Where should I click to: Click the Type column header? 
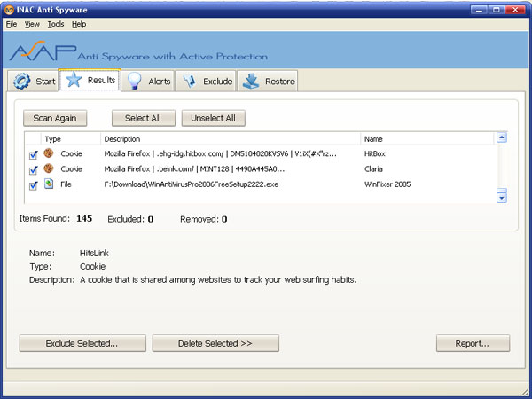[x=71, y=139]
